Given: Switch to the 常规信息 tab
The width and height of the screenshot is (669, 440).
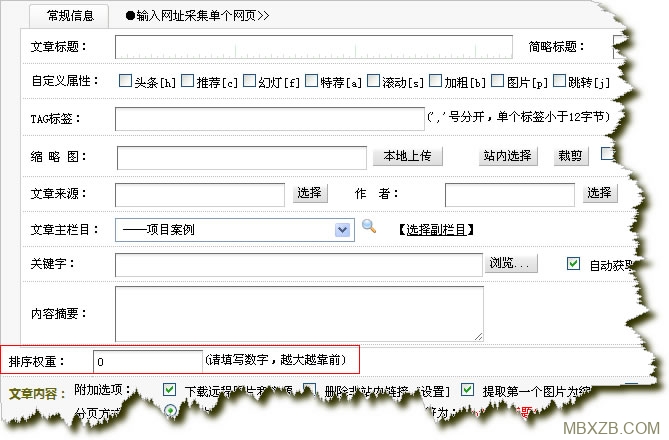Looking at the screenshot, I should coord(70,16).
